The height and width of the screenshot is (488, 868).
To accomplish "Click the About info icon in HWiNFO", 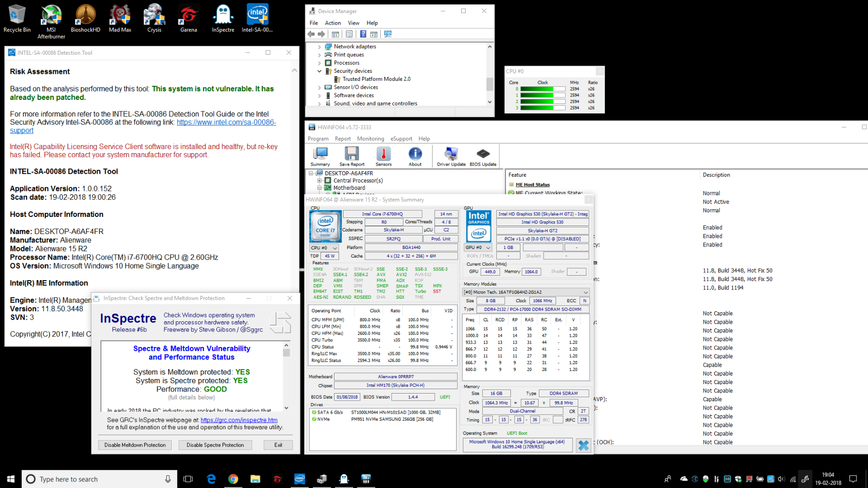I will click(415, 157).
